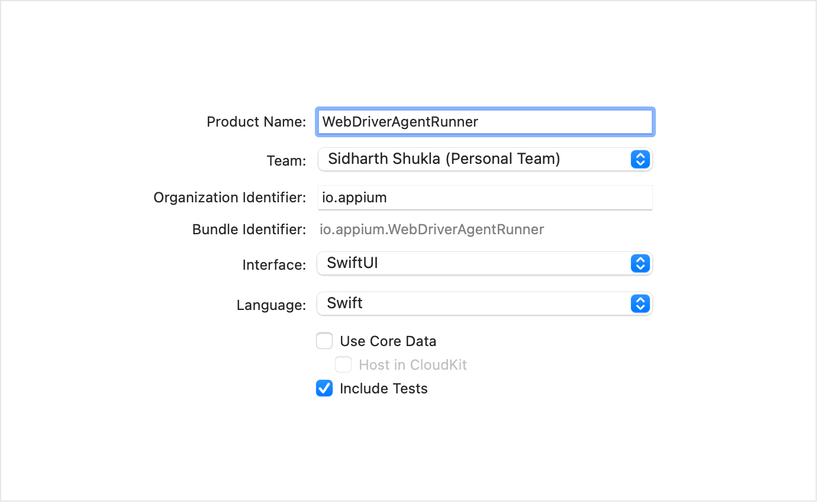The height and width of the screenshot is (504, 818).
Task: Click the "Interface:" label
Action: click(x=274, y=265)
